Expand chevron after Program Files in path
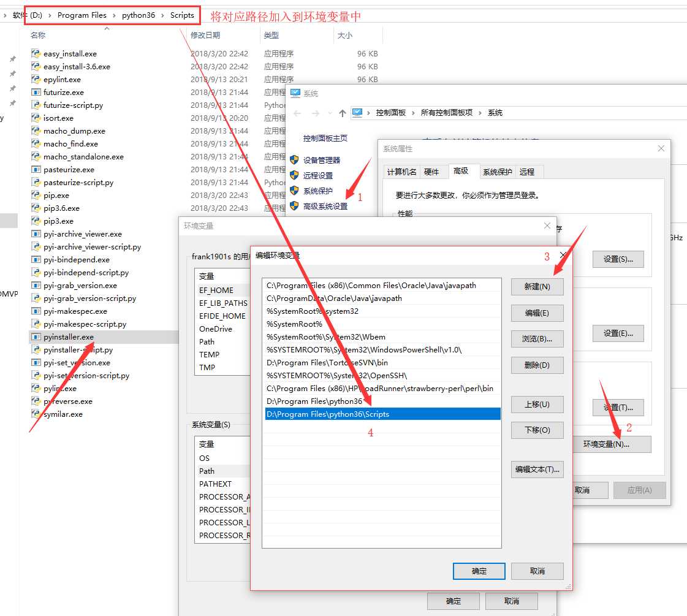Viewport: 687px width, 616px height. (114, 15)
